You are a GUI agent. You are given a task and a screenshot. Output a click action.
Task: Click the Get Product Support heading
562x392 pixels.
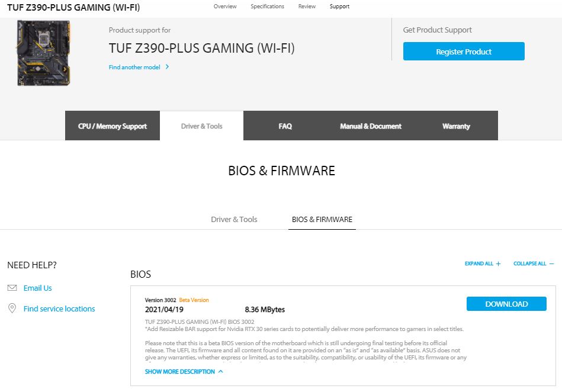pos(437,30)
